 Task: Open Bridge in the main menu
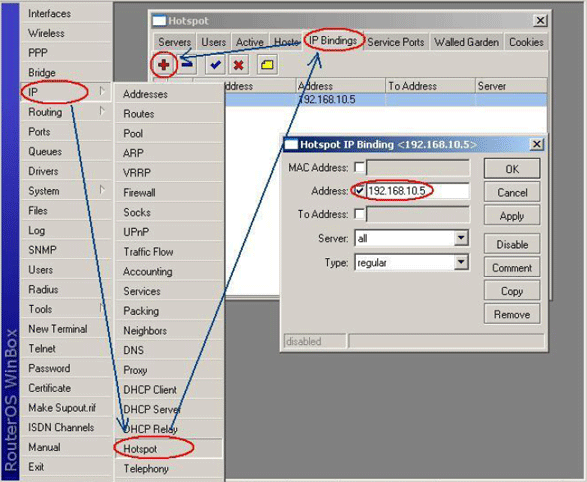66,72
